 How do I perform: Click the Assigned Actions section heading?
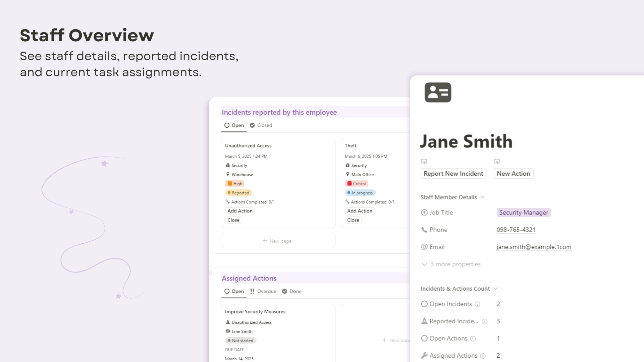[x=249, y=278]
